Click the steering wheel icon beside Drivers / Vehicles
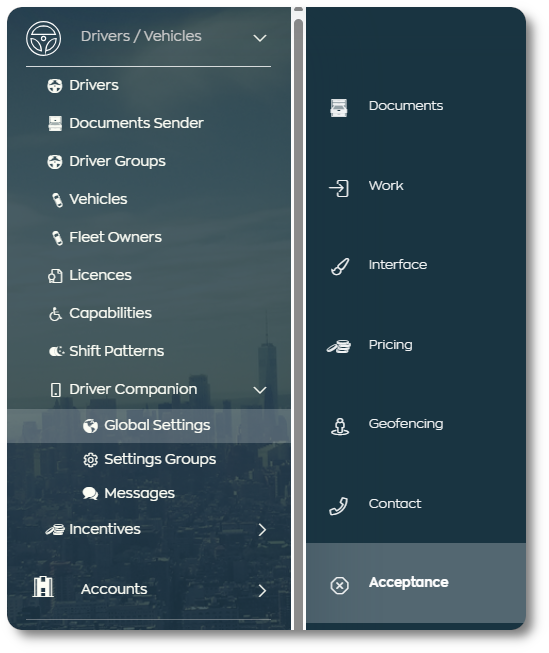 (x=43, y=38)
